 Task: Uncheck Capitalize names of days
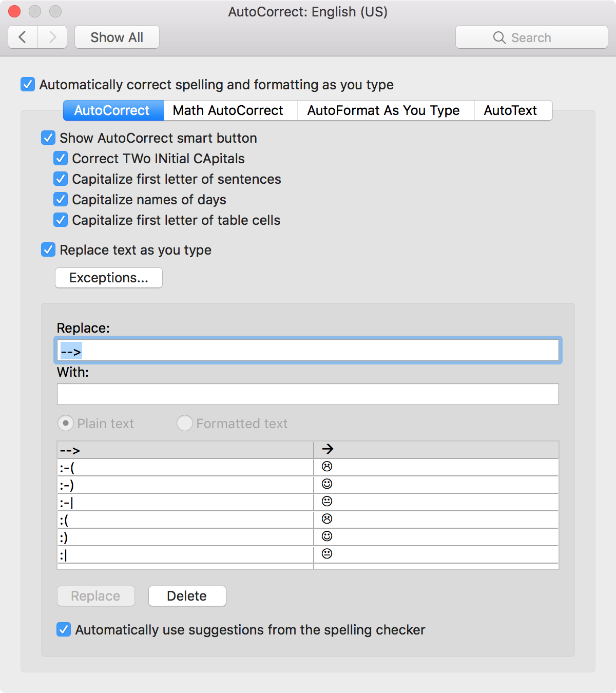[61, 199]
